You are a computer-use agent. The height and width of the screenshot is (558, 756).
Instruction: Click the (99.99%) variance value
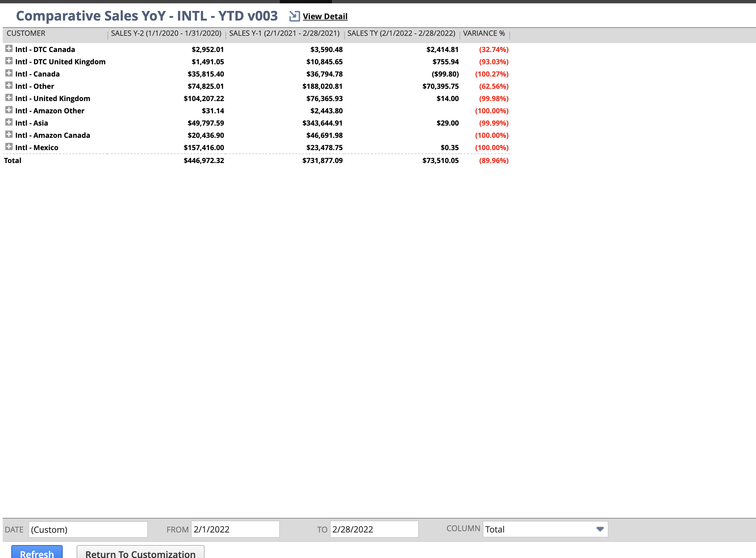coord(493,123)
